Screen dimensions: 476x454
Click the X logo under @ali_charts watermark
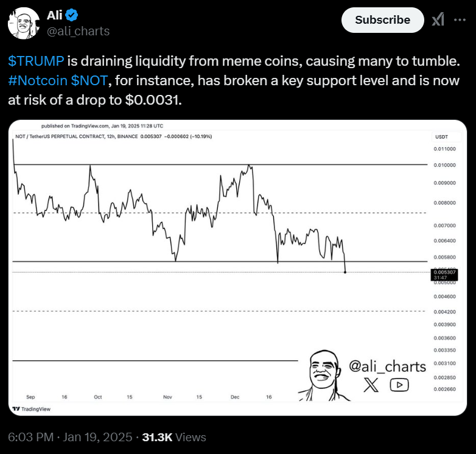pos(371,385)
